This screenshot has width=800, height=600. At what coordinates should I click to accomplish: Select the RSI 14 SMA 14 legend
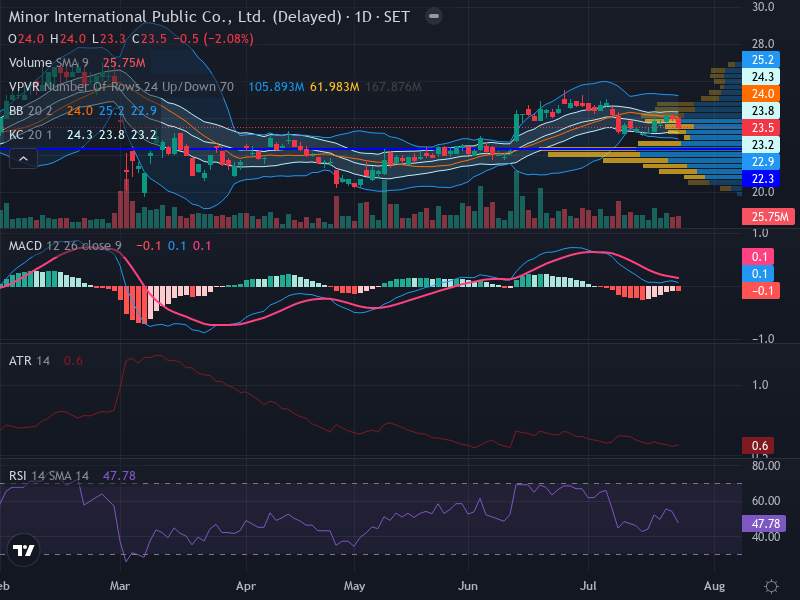[x=49, y=476]
